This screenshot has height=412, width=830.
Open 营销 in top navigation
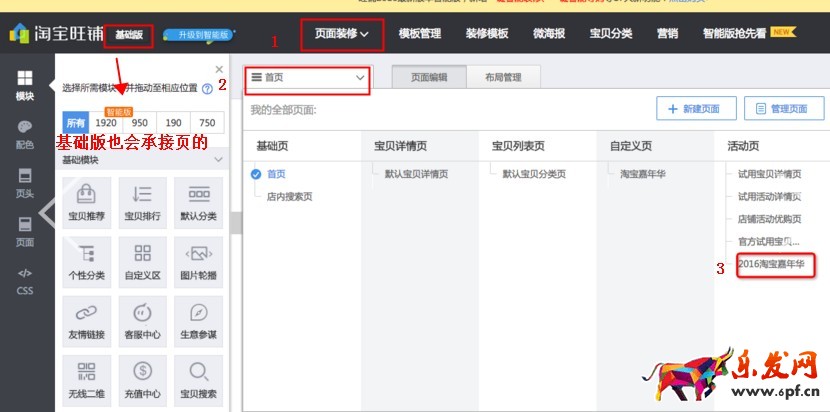coord(667,33)
